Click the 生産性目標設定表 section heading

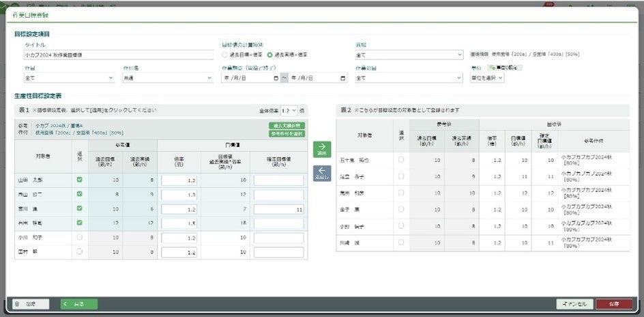pos(38,96)
